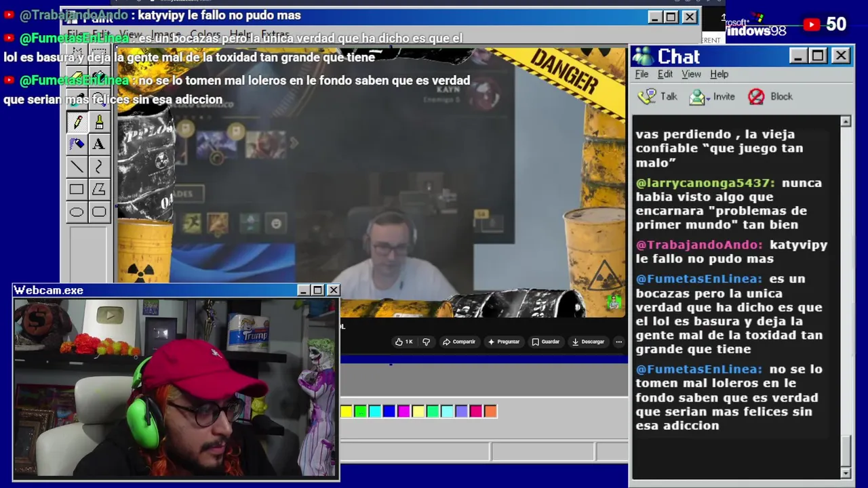Click the video player showing the streamer
Viewport: 868px width, 488px height.
371,183
